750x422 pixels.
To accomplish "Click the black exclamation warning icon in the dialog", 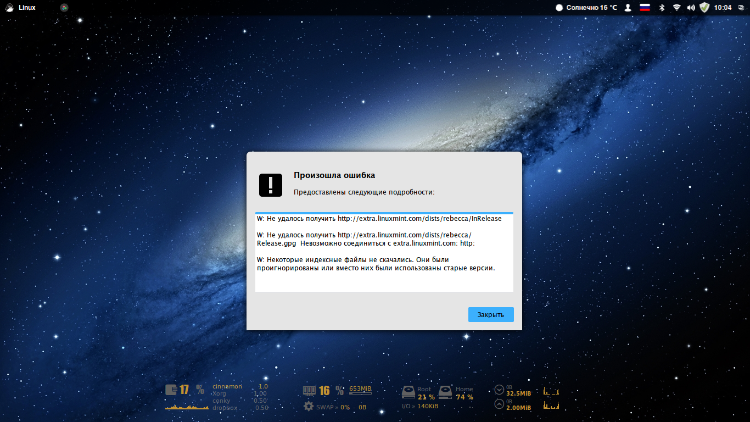I will pos(271,184).
